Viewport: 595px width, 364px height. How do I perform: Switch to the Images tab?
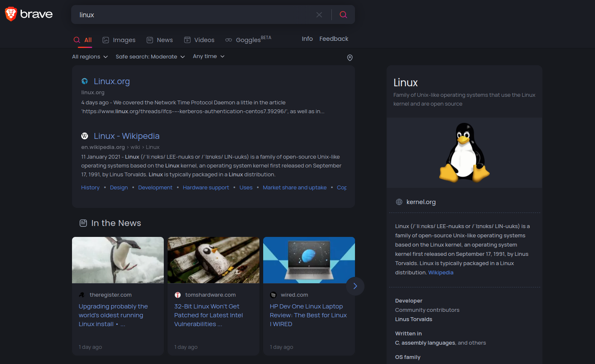pos(119,40)
